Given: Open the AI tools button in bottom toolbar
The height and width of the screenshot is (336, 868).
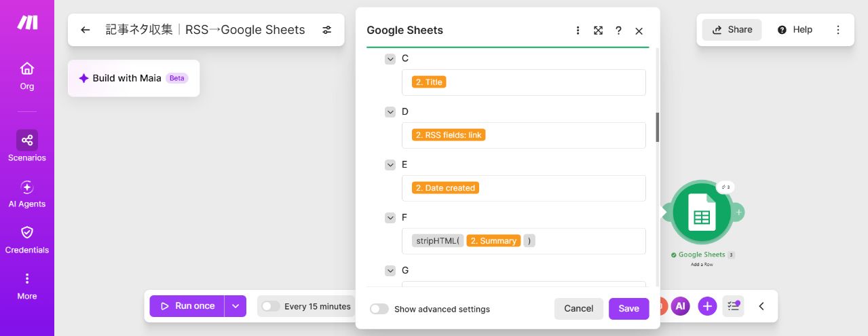Looking at the screenshot, I should point(681,306).
